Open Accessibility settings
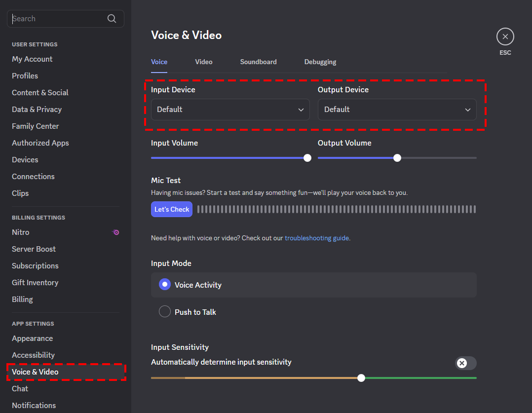This screenshot has width=532, height=413. click(33, 355)
